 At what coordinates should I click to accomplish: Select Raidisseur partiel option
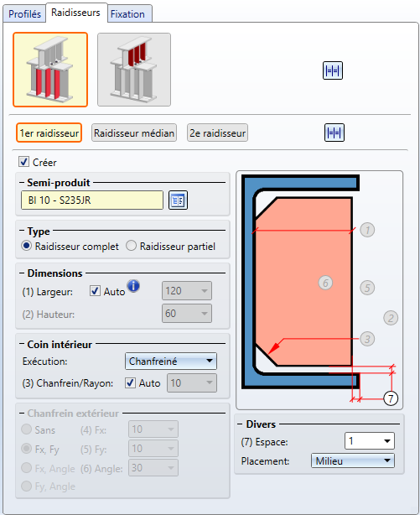point(131,246)
